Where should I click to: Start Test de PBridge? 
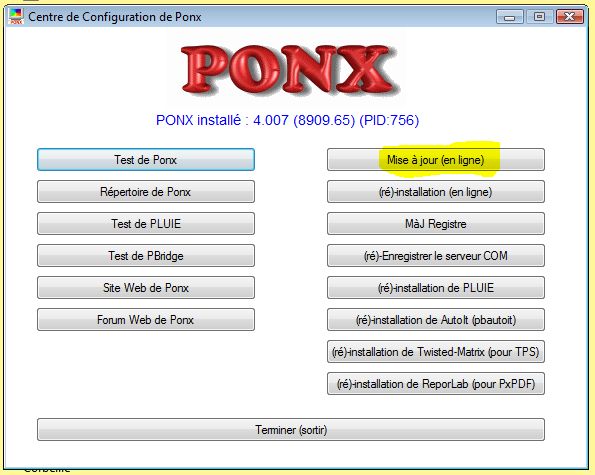pos(146,256)
